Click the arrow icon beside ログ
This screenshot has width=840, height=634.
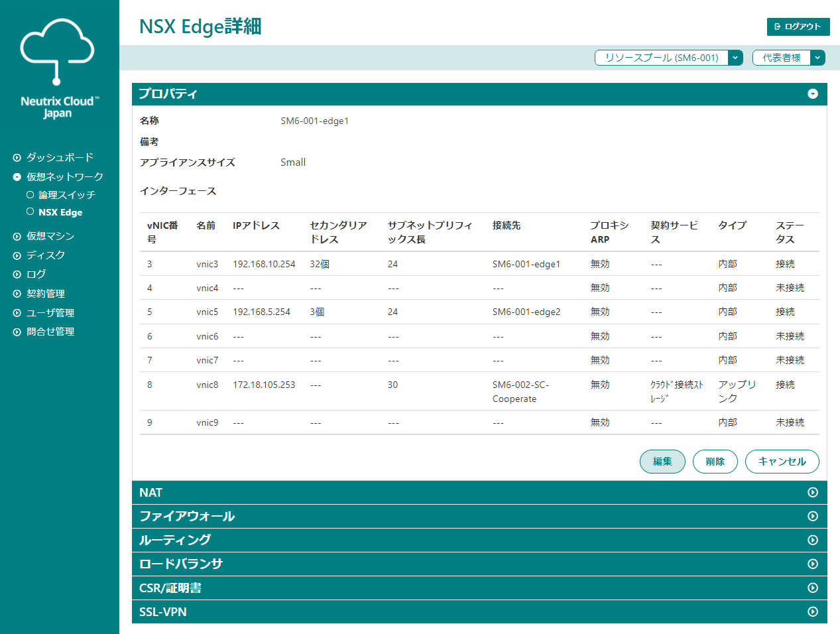tap(17, 275)
